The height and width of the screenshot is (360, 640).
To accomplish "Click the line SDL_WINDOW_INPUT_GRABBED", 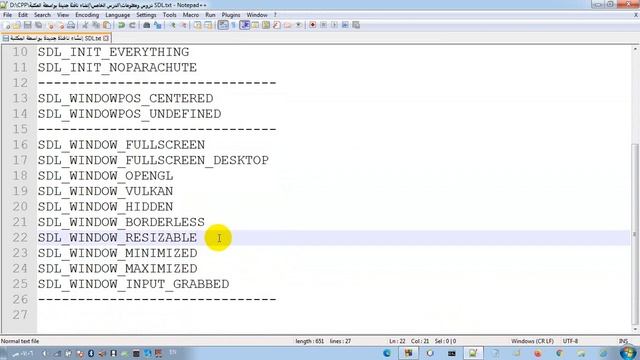I will [x=133, y=284].
